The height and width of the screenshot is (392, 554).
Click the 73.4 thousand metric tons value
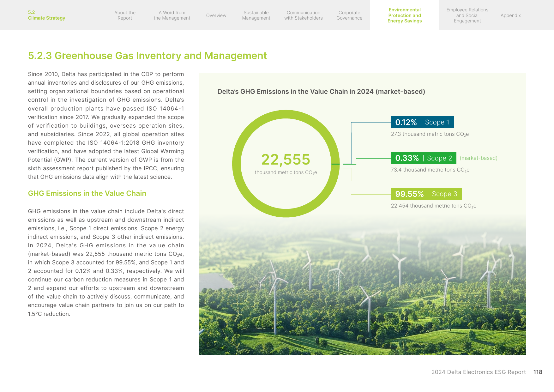point(430,170)
